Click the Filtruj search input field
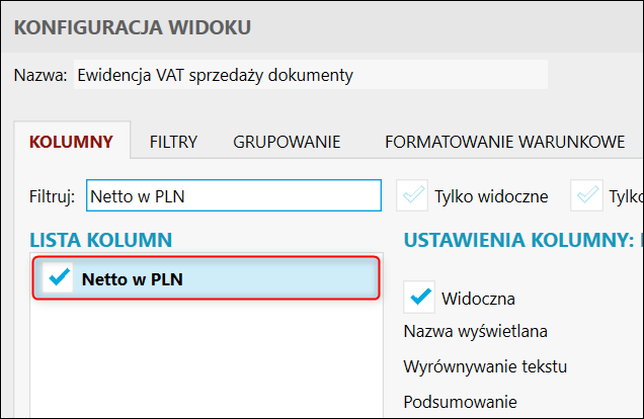Image resolution: width=644 pixels, height=419 pixels. point(233,196)
